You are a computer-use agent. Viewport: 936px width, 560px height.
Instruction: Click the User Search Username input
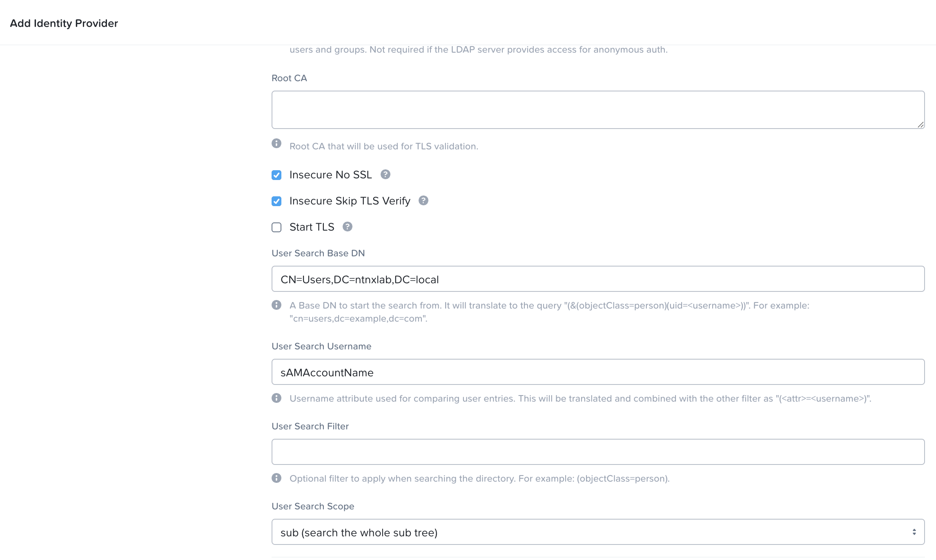tap(598, 372)
